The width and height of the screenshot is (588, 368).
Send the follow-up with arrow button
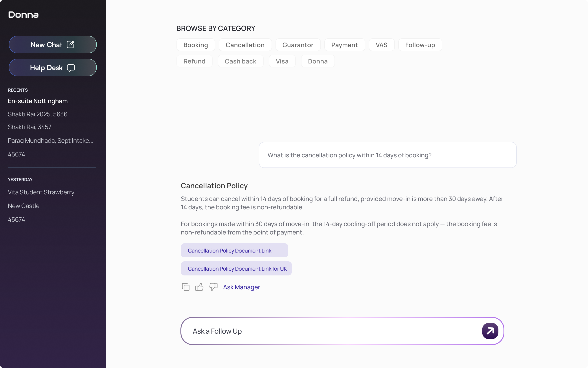point(490,331)
